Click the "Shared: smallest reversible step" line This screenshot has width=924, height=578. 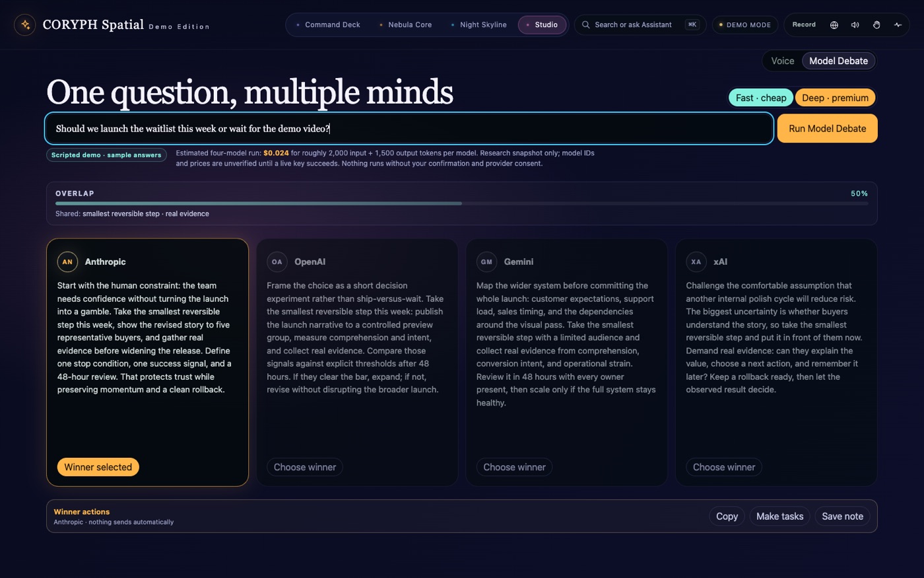[132, 214]
